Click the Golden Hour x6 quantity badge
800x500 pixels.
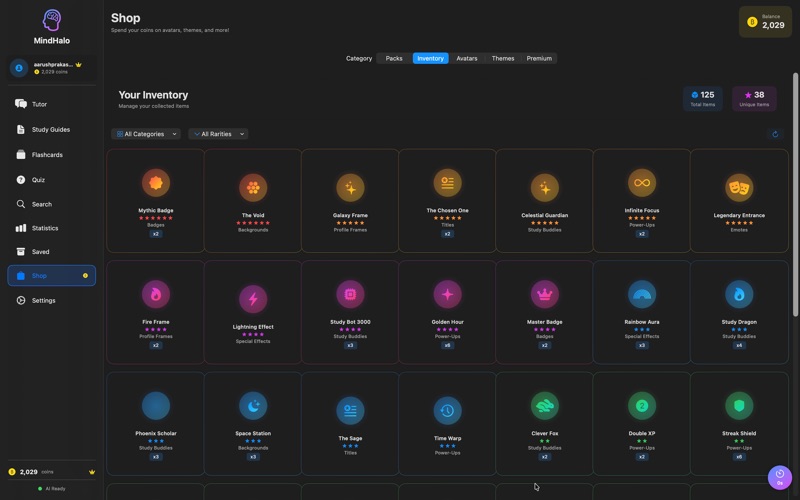(447, 345)
